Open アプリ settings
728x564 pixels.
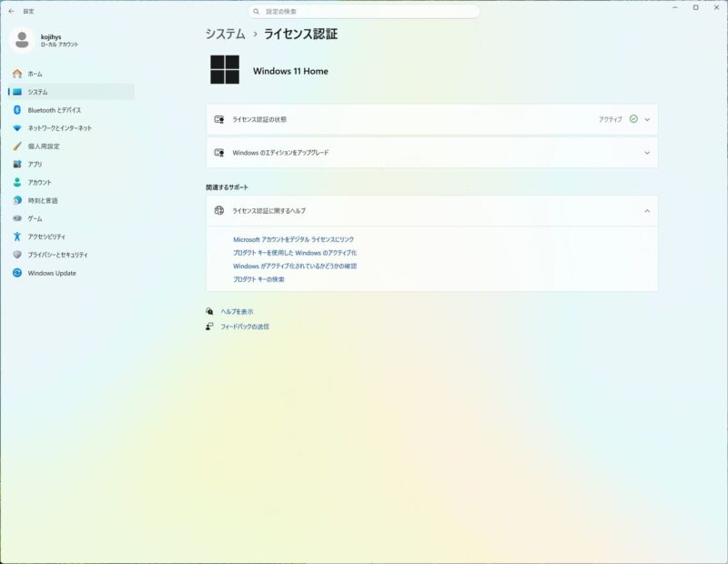72,165
